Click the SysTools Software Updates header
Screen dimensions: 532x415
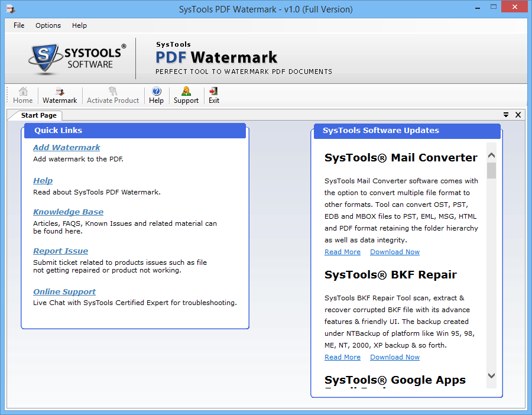[407, 131]
